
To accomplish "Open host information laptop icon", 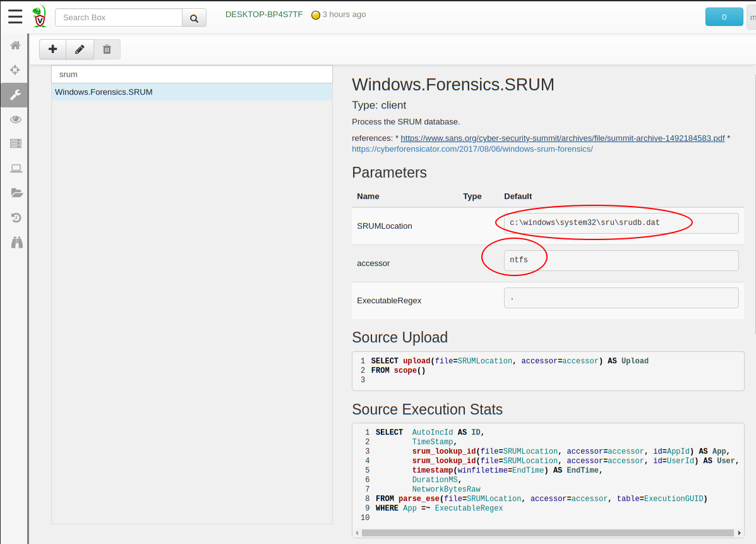I will point(16,169).
